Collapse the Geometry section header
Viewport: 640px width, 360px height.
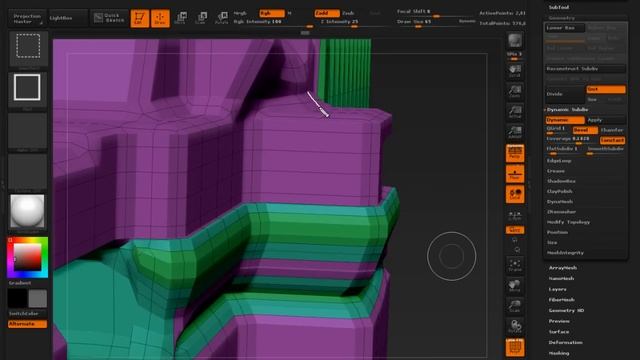[x=561, y=18]
